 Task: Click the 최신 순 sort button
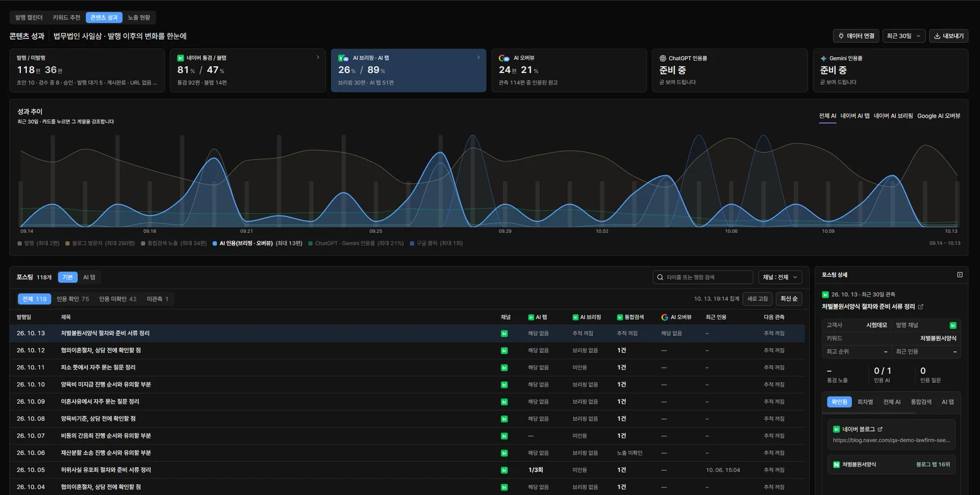point(789,299)
